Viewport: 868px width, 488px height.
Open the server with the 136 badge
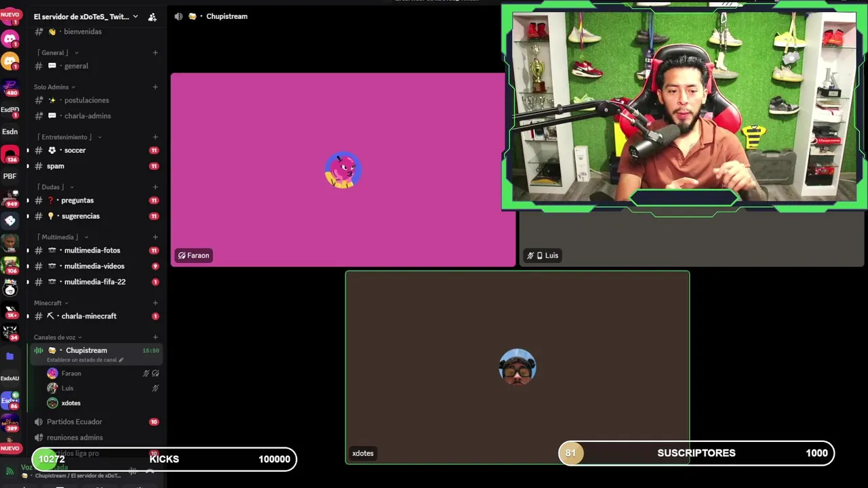point(10,155)
